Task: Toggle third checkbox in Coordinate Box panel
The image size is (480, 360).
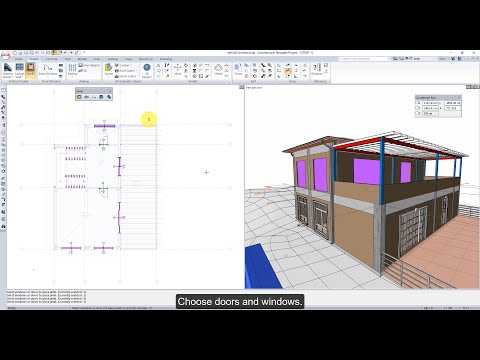Action: (418, 113)
